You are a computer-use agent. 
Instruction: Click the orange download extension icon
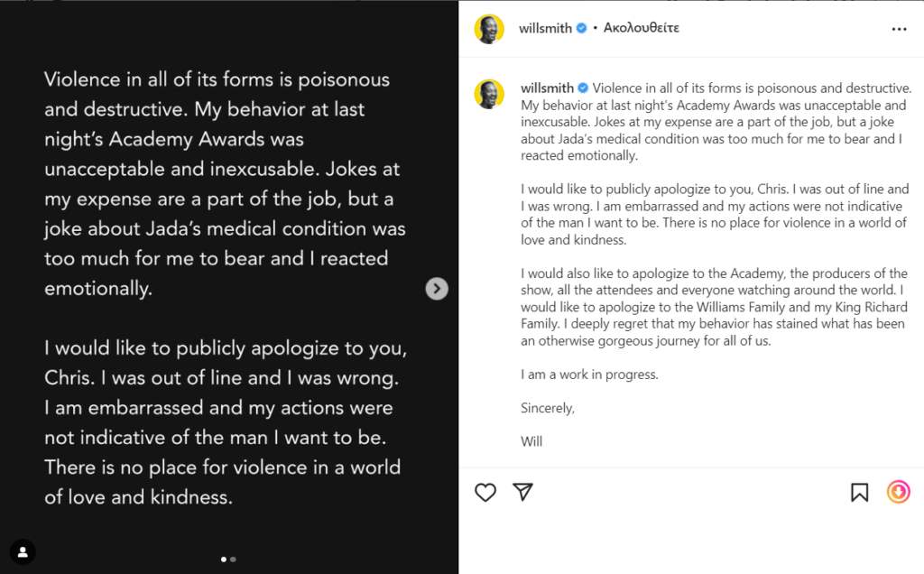[899, 492]
